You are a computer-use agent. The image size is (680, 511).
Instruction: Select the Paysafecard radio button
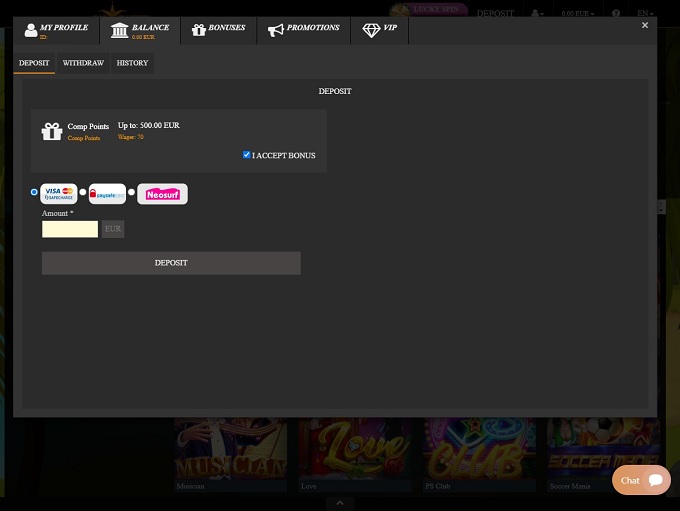coord(83,192)
